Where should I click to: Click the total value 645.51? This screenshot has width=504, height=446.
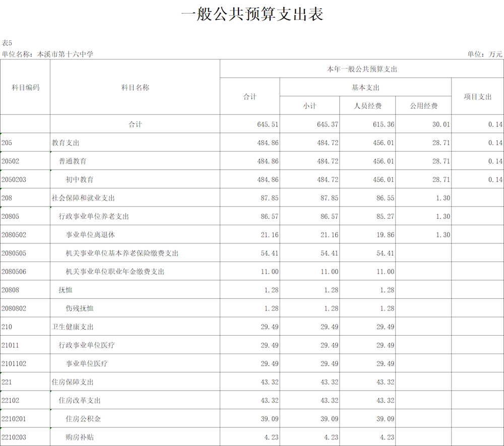[268, 124]
